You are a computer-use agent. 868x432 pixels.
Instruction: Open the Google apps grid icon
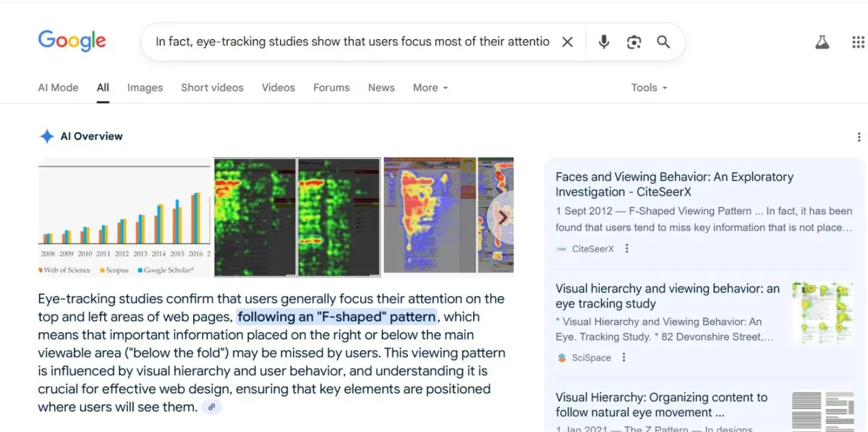tap(858, 42)
